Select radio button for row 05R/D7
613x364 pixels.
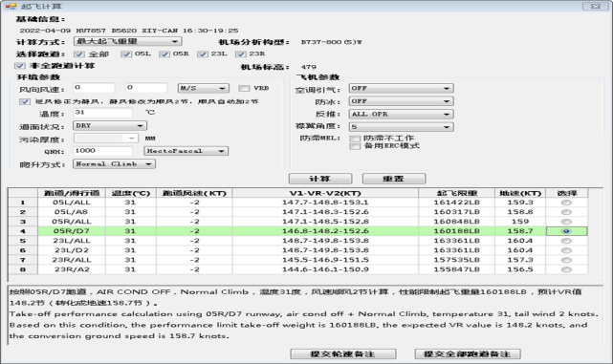(566, 231)
